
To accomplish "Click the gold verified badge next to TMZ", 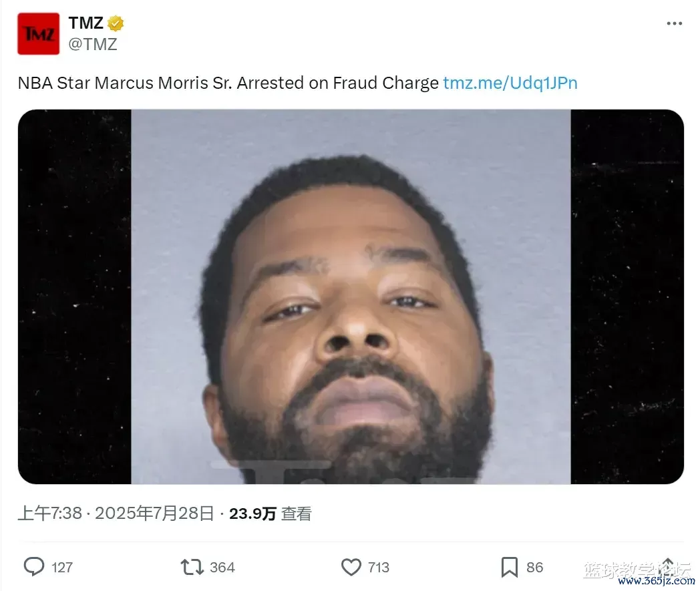I will pos(116,23).
